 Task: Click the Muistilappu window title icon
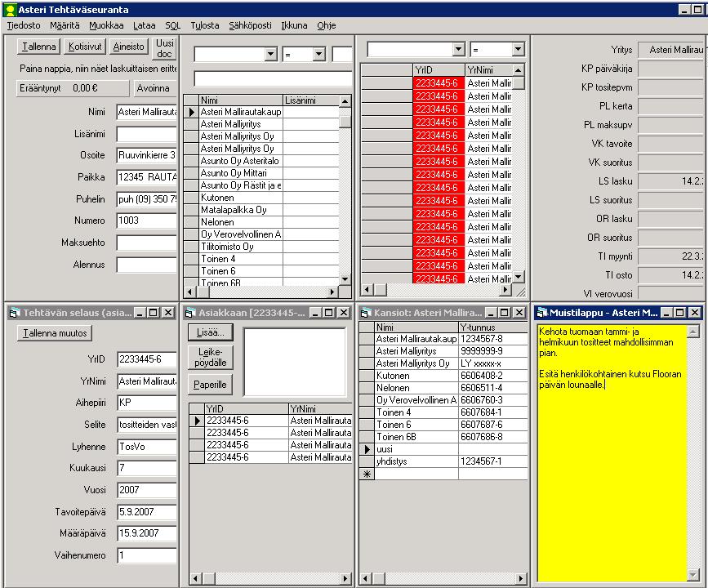pos(542,313)
